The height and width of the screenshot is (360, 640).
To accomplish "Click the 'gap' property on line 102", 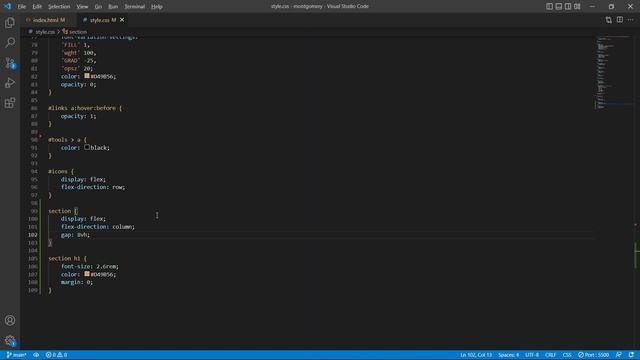I will (x=66, y=235).
